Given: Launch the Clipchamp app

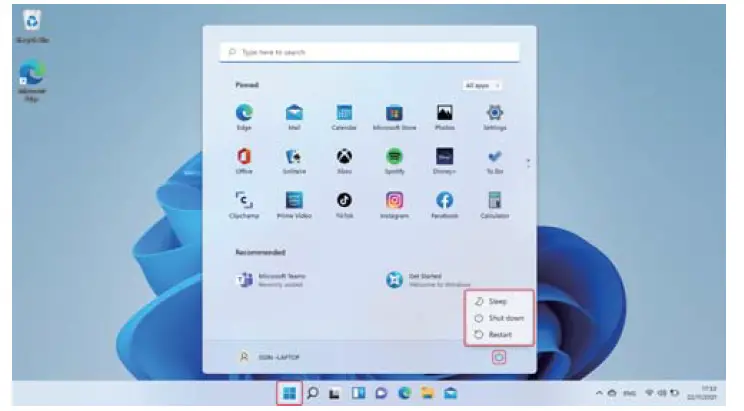Looking at the screenshot, I should click(x=244, y=205).
